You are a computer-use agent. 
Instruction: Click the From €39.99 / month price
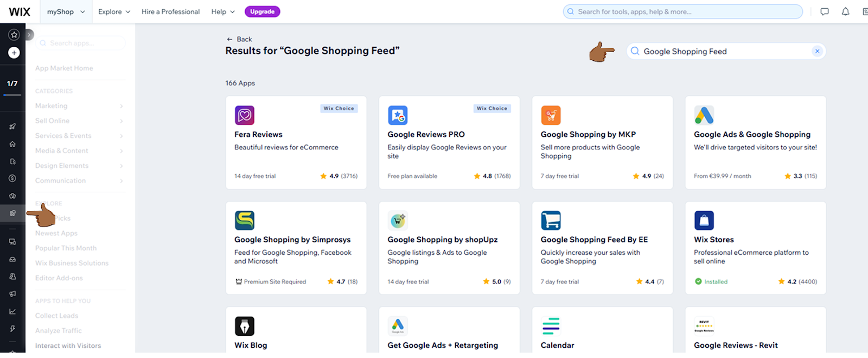pyautogui.click(x=723, y=176)
